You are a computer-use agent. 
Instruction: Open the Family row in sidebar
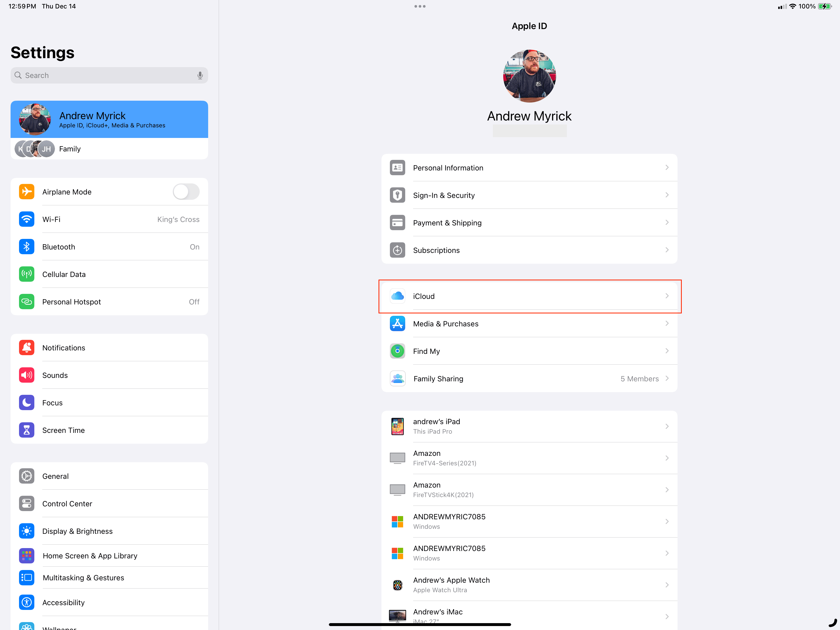pos(109,149)
